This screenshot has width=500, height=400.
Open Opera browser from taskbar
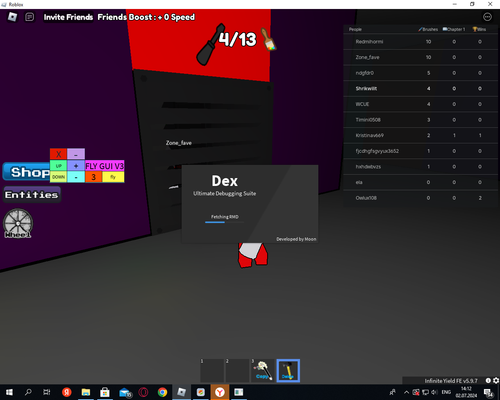coord(143,392)
